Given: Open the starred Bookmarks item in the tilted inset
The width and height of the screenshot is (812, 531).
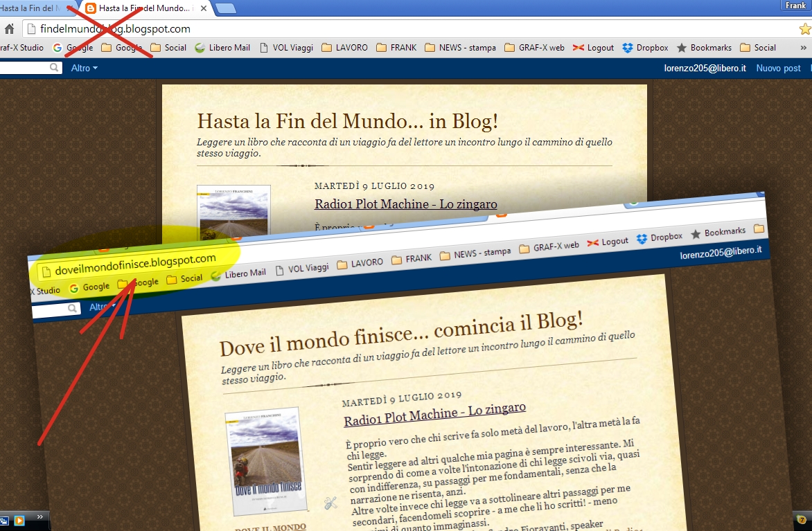Looking at the screenshot, I should coord(718,233).
